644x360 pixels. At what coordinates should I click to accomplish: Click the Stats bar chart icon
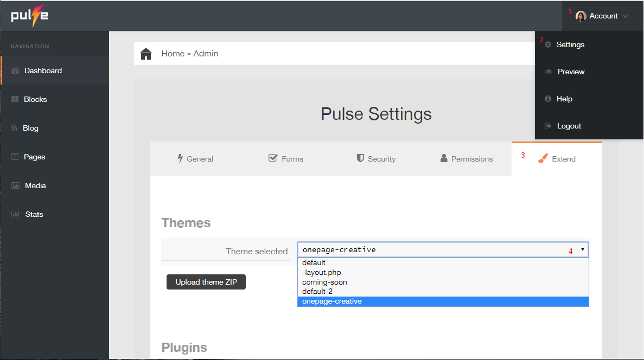click(16, 214)
